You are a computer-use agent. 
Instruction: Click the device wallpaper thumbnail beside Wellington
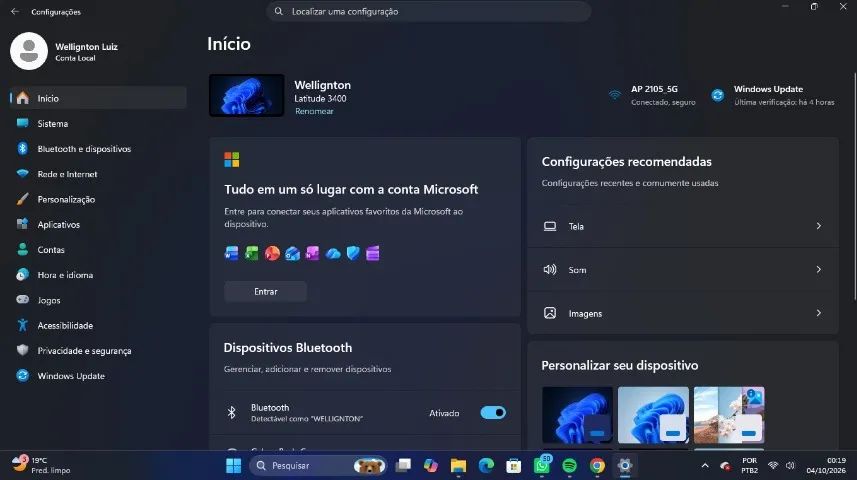(246, 95)
